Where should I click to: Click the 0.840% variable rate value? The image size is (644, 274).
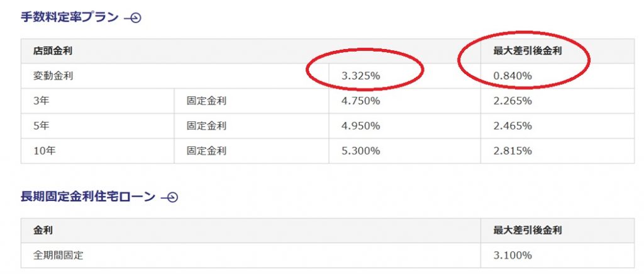pyautogui.click(x=513, y=76)
